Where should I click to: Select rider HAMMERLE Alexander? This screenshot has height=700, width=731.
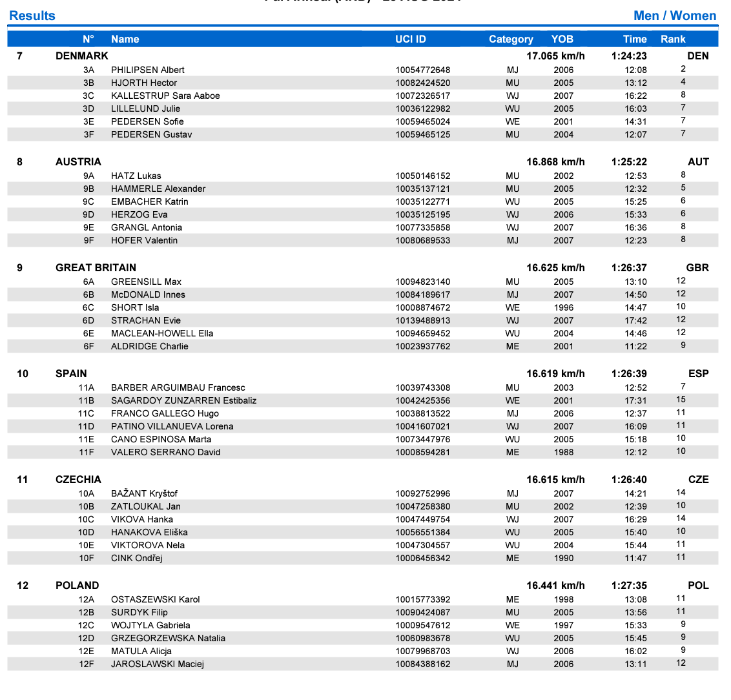pos(158,189)
